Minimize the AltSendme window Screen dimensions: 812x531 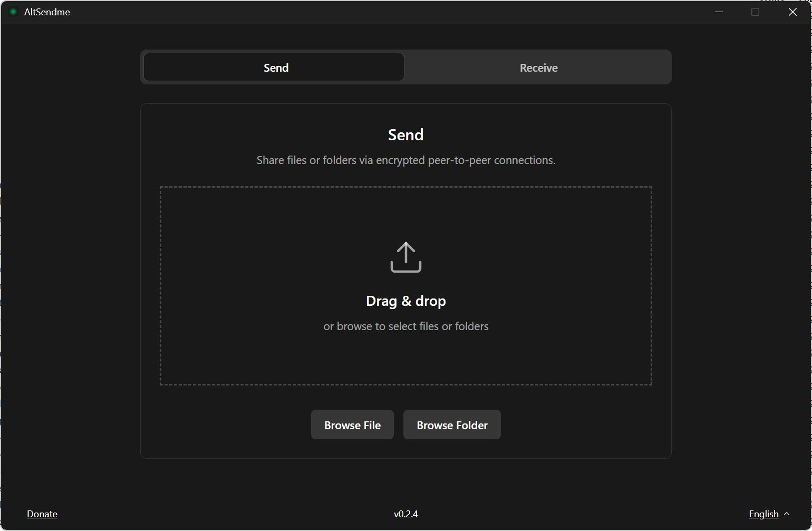point(719,12)
